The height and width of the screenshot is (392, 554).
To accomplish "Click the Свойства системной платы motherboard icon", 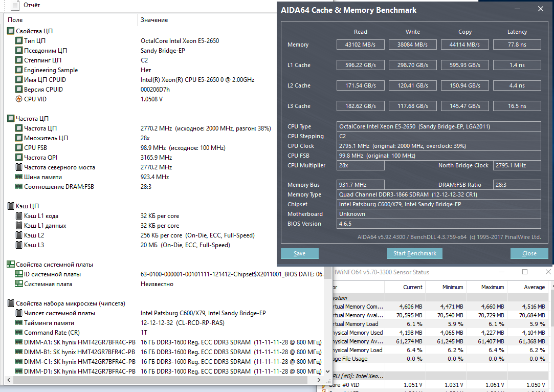I will point(11,265).
